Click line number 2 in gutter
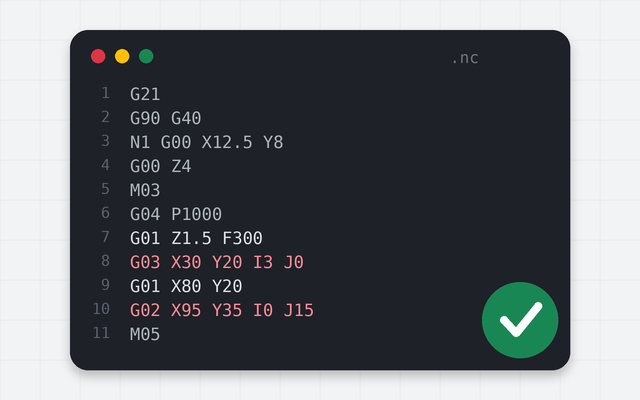640x400 pixels. (105, 117)
